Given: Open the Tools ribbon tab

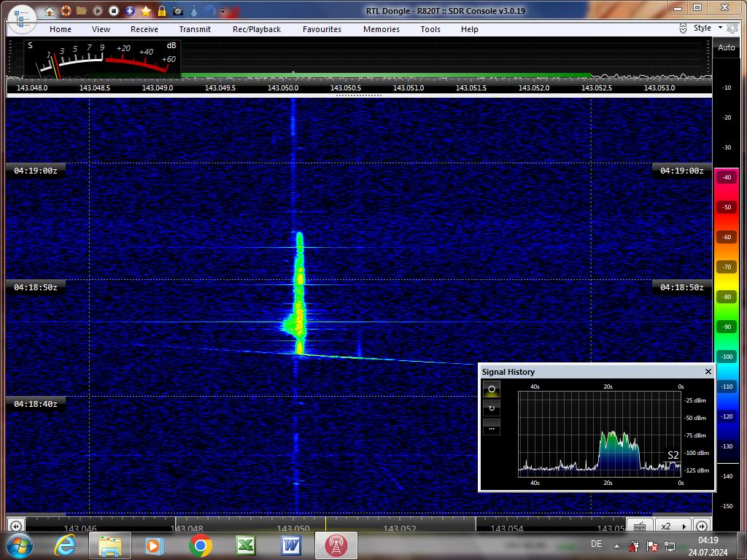Looking at the screenshot, I should pos(430,29).
